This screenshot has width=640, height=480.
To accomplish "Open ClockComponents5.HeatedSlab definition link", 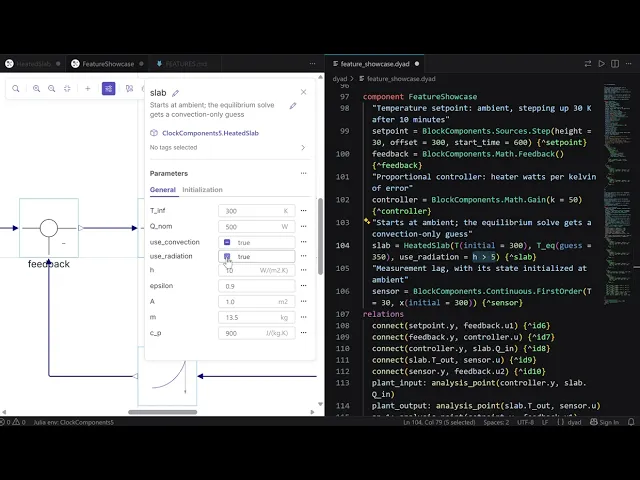I will pyautogui.click(x=210, y=133).
